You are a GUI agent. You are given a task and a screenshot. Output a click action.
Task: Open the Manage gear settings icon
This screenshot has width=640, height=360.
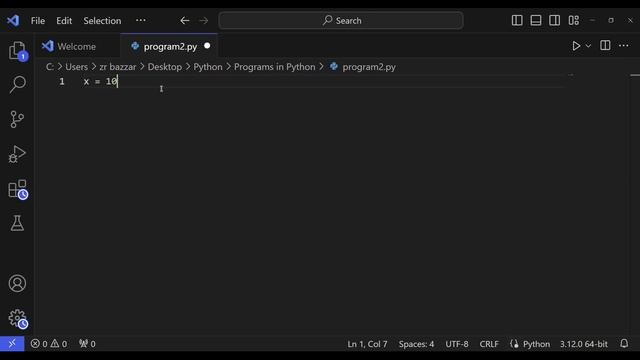click(x=18, y=319)
